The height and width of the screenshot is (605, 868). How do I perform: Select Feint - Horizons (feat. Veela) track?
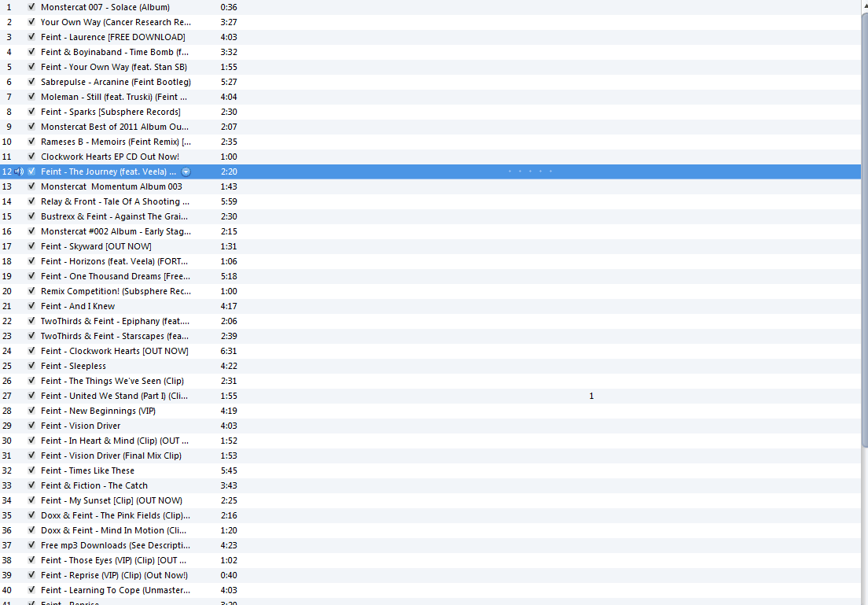click(114, 261)
